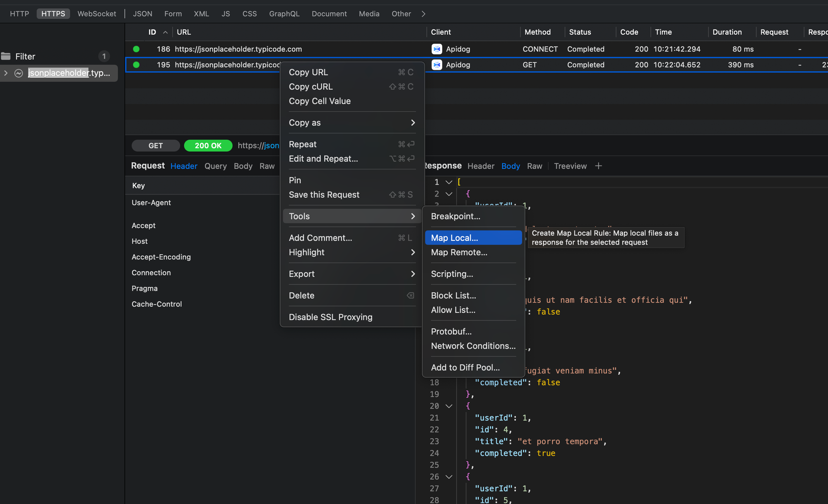Image resolution: width=828 pixels, height=504 pixels.
Task: Click Apidog client icon in row 195
Action: 437,65
